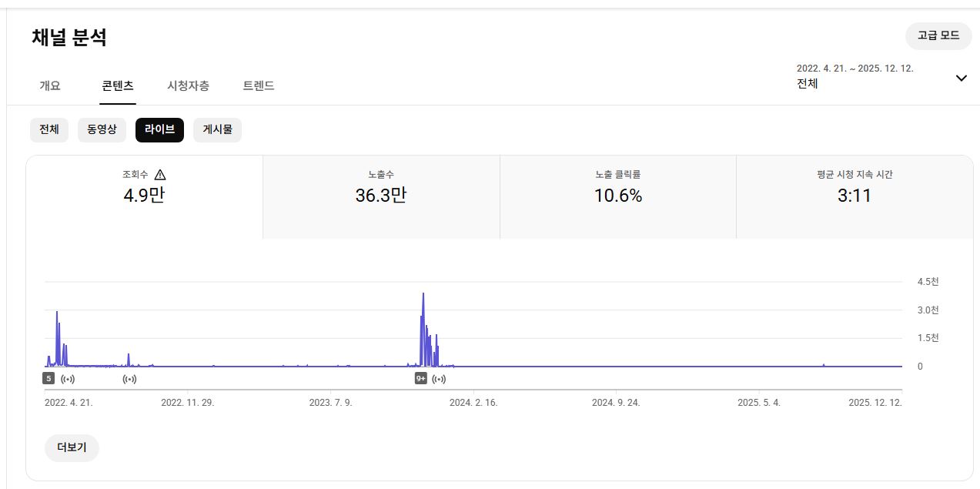
Task: Click the live broadcast icon before 2022. 11. 29.
Action: tap(129, 379)
